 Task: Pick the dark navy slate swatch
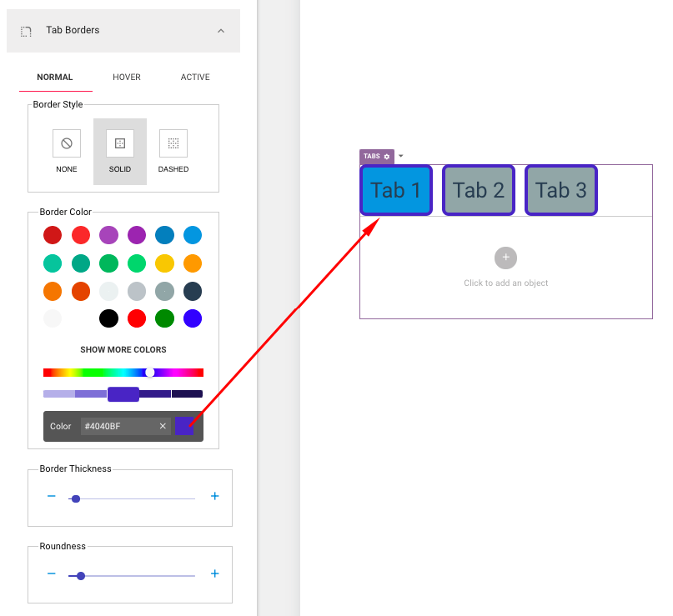(193, 291)
